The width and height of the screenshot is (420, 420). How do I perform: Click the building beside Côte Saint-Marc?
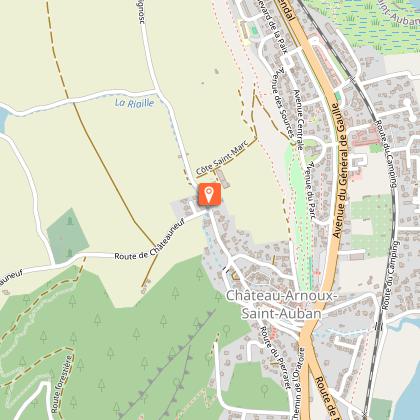click(x=223, y=179)
